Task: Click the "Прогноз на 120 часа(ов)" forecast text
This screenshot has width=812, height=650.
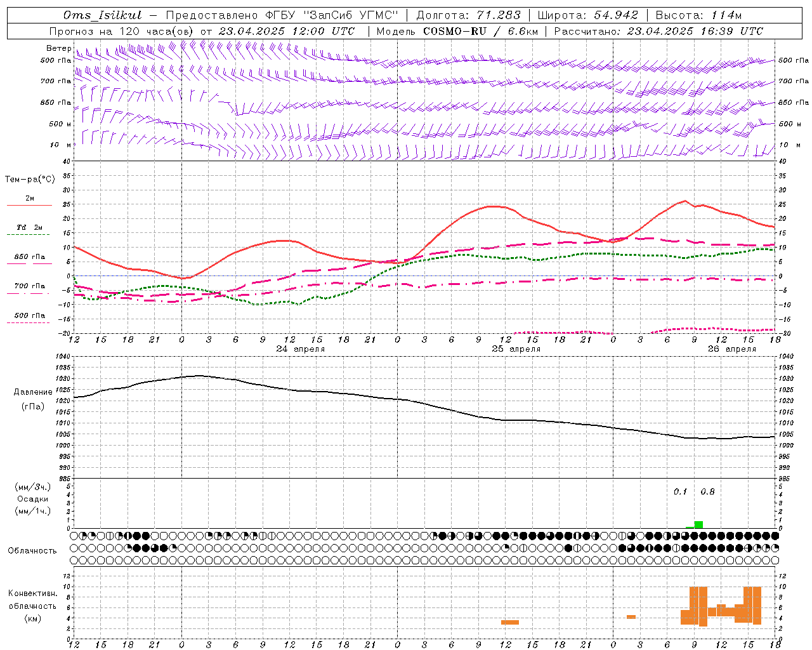Action: coord(122,31)
